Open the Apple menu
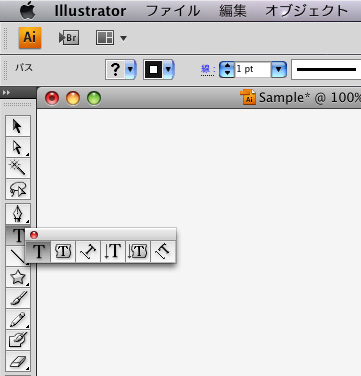This screenshot has width=361, height=376. click(x=27, y=10)
